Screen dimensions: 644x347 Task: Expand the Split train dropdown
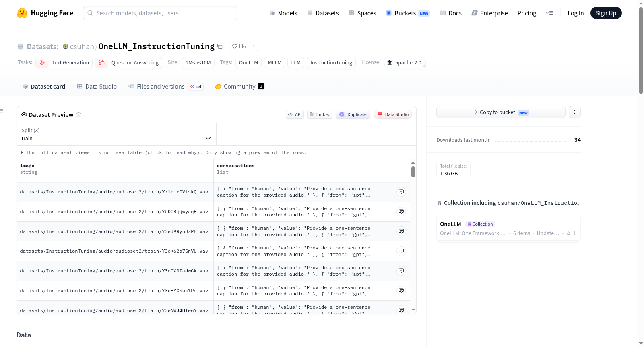116,134
